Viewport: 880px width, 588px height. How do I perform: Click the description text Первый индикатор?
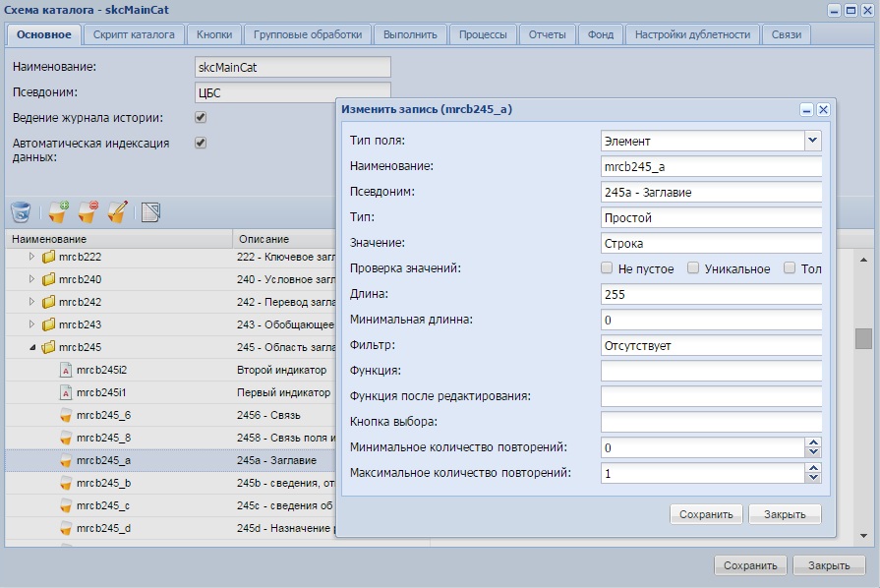click(283, 392)
